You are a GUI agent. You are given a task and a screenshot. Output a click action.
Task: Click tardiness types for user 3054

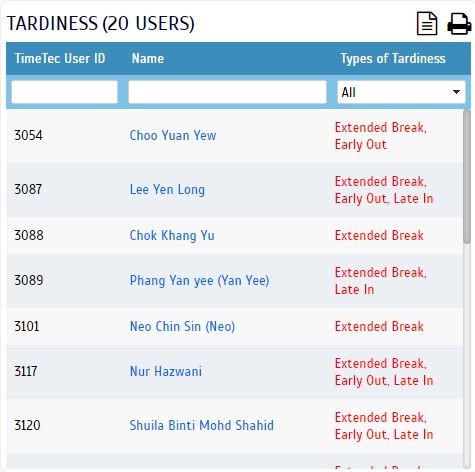[381, 136]
